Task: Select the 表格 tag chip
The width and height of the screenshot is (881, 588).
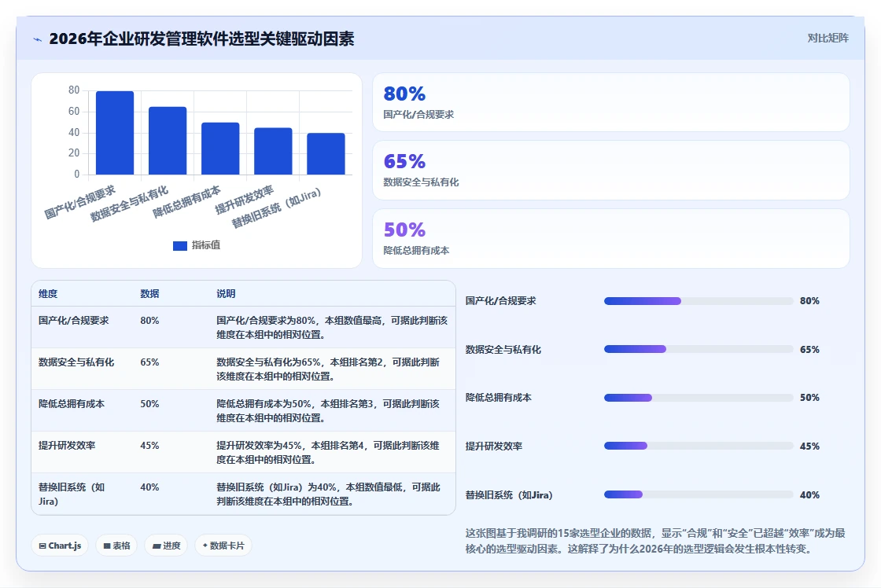Action: [117, 546]
